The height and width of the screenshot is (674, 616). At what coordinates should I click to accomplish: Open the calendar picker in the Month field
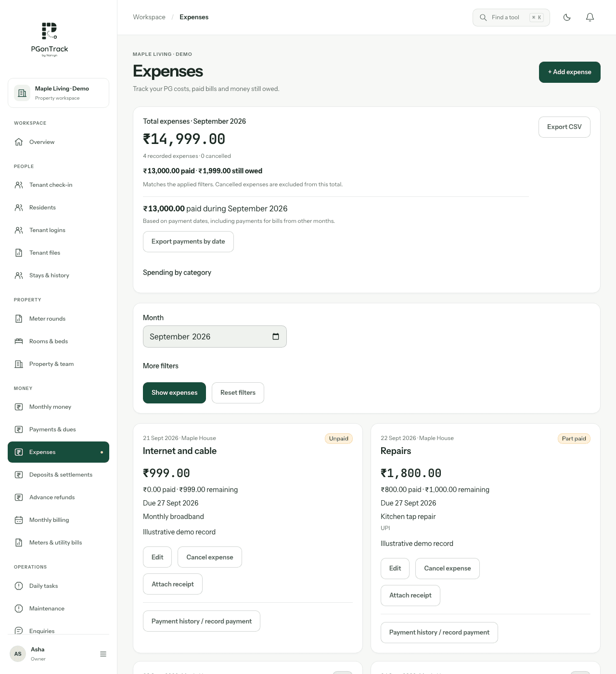click(276, 337)
